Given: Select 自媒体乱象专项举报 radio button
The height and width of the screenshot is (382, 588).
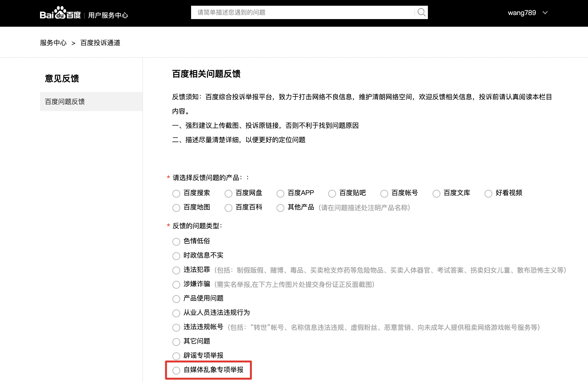Looking at the screenshot, I should 176,370.
